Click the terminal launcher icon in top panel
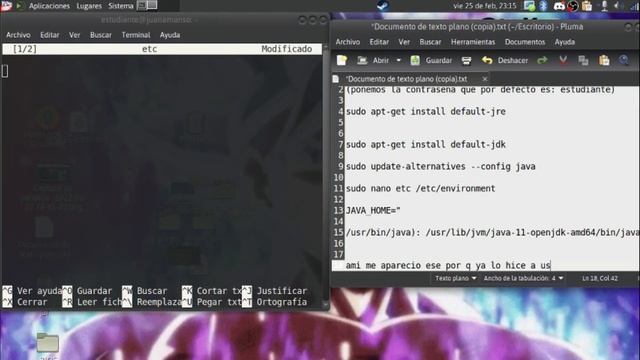Viewport: 640px width, 360px height. [x=142, y=5]
